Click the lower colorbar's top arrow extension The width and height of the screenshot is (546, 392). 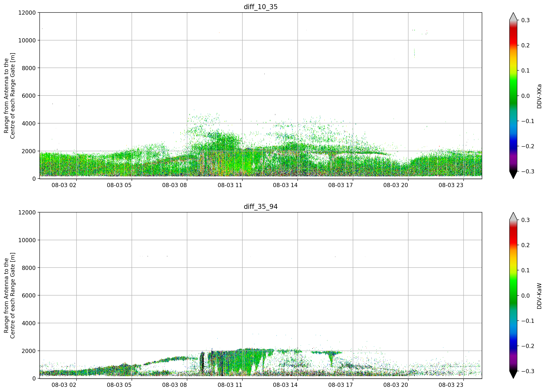[513, 216]
